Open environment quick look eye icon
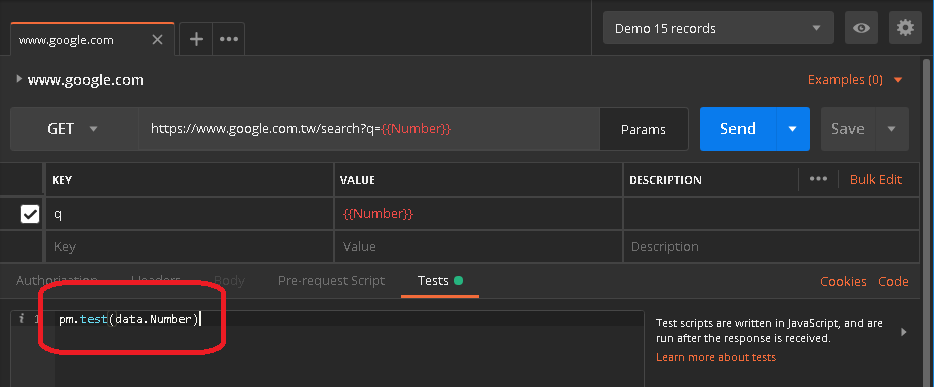Screen dimensions: 934x387 point(861,28)
